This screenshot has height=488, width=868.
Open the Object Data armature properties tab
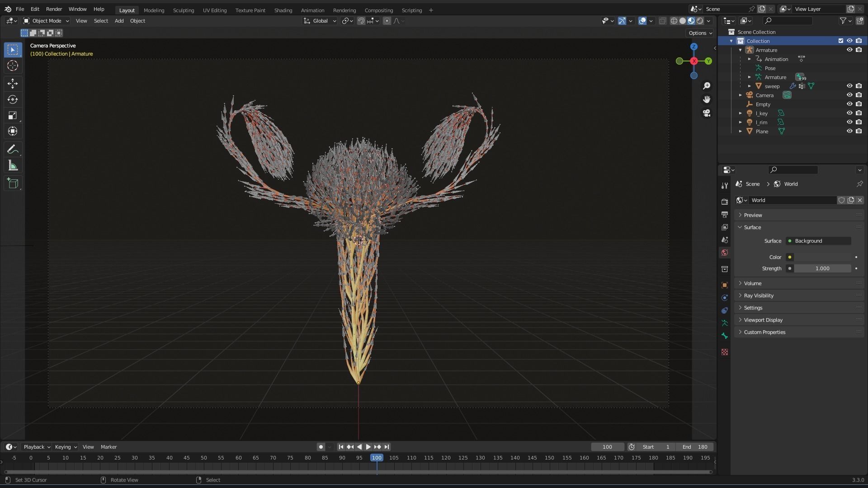[x=725, y=323]
